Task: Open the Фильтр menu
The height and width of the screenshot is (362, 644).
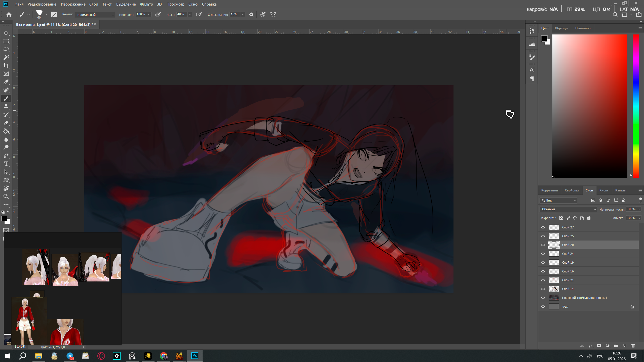Action: pos(146,4)
